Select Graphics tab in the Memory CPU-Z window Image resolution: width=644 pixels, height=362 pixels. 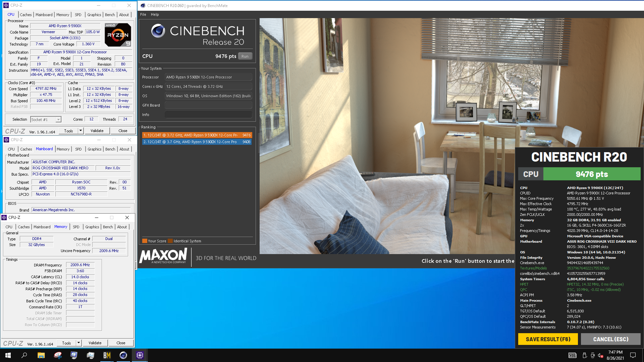click(92, 227)
